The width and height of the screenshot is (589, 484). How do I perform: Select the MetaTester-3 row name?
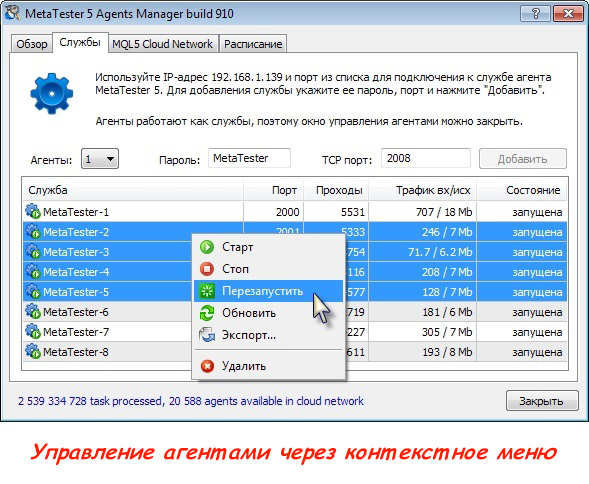point(76,252)
